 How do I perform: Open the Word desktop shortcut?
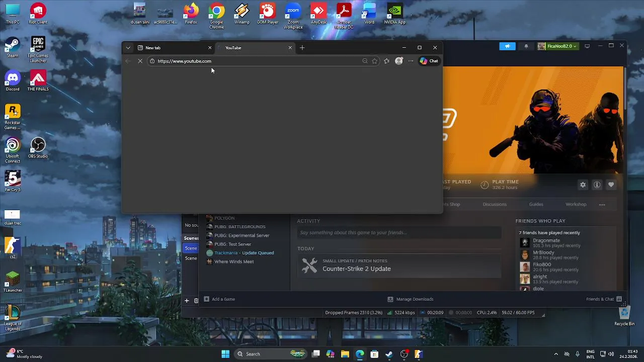point(369,14)
